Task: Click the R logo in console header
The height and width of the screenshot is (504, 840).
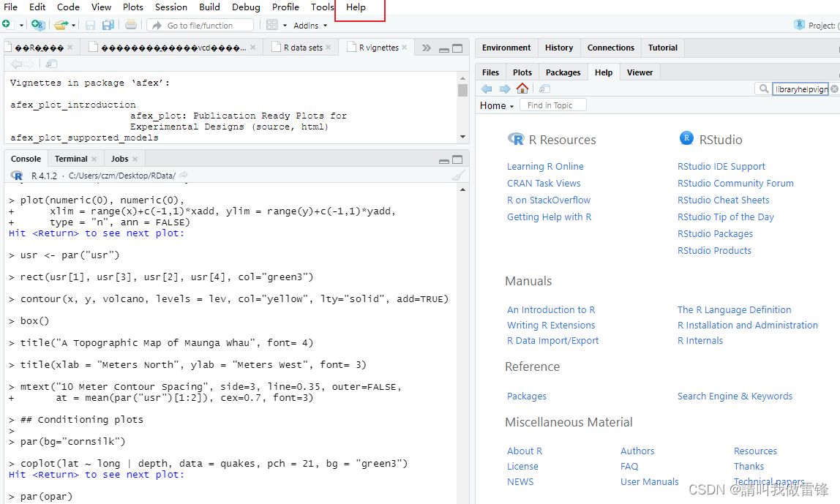Action: click(x=17, y=176)
